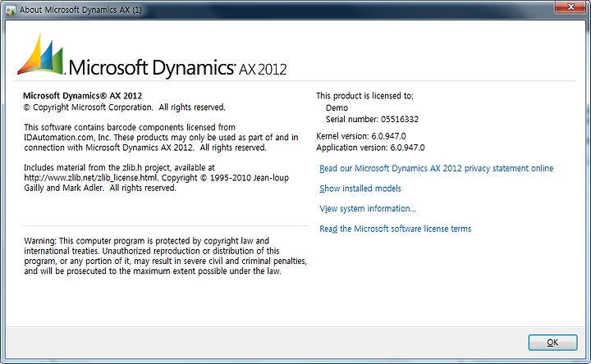Click the licensee name Demo
Screen dimensions: 591x364
(337, 107)
